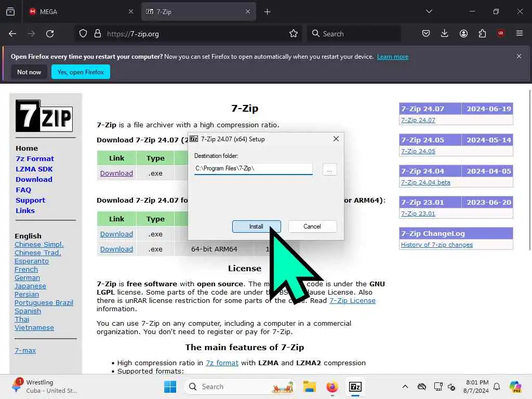Click the site padlock icon

[97, 34]
